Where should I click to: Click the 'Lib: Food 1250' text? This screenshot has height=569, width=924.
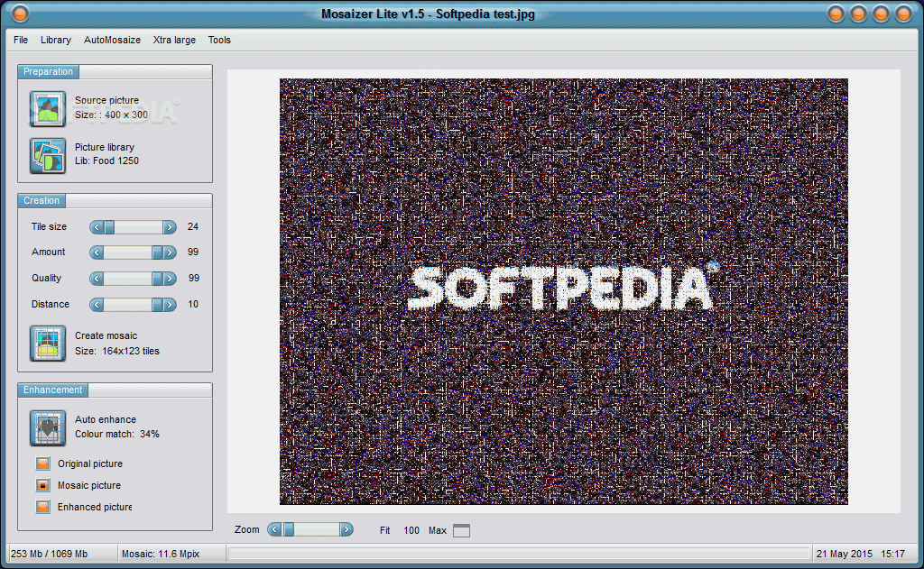coord(106,161)
